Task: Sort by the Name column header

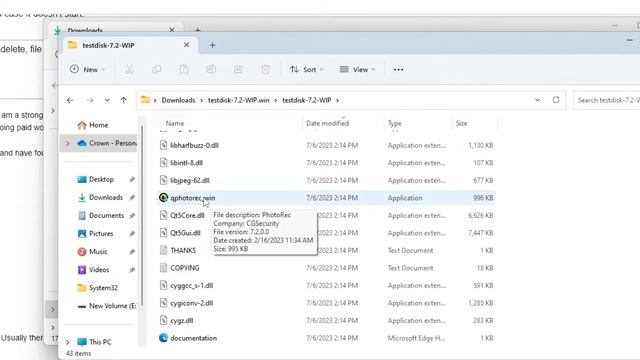Action: (175, 123)
